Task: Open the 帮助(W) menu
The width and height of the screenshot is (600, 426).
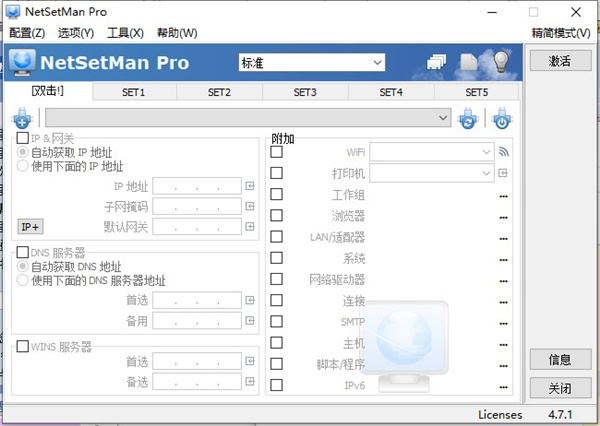Action: (177, 33)
